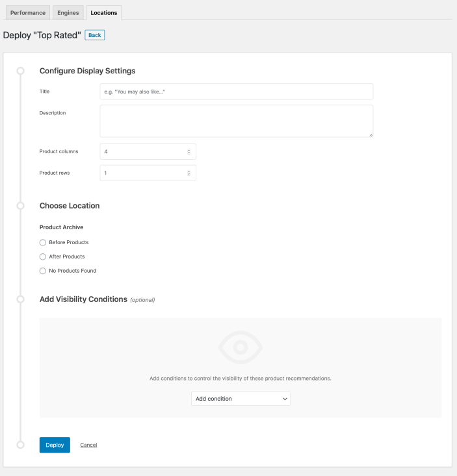Select the Before Products radio button
Screen dimensions: 457x476
[43, 243]
